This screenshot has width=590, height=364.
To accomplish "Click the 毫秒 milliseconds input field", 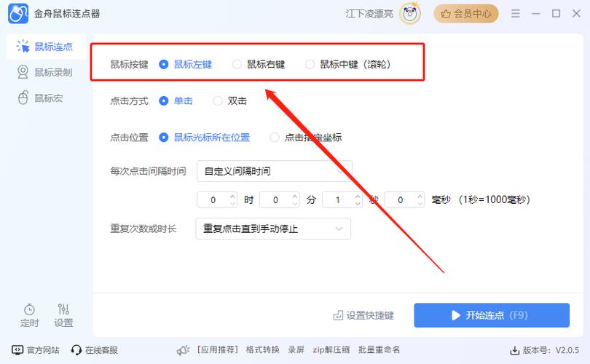I will point(400,199).
